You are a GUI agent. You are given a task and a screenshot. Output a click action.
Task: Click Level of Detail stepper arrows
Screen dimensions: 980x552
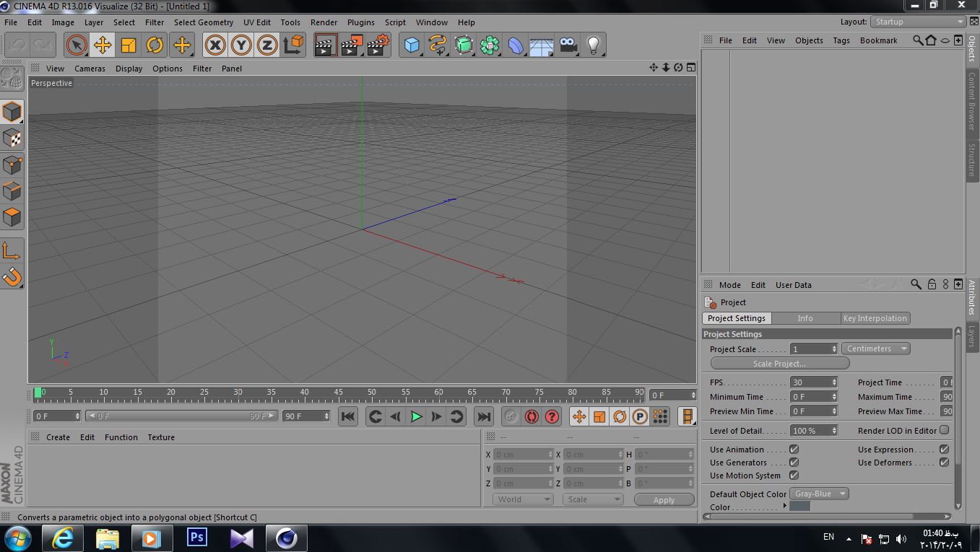pyautogui.click(x=834, y=431)
